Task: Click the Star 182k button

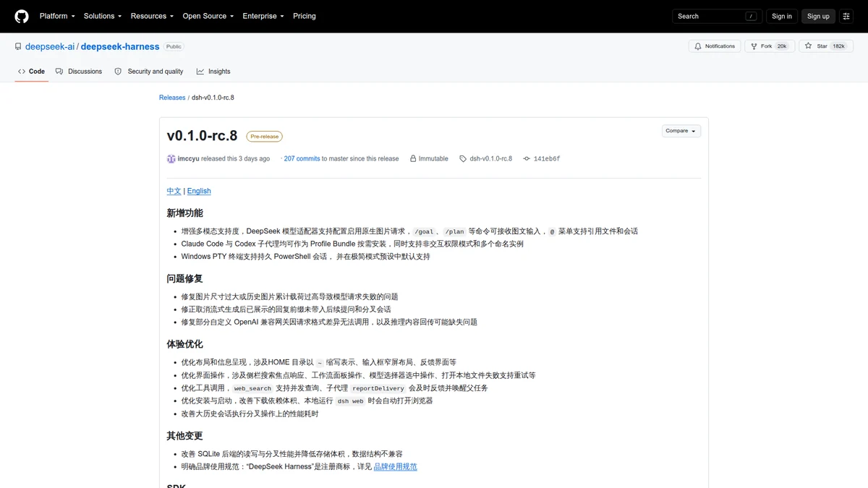Action: (x=826, y=46)
